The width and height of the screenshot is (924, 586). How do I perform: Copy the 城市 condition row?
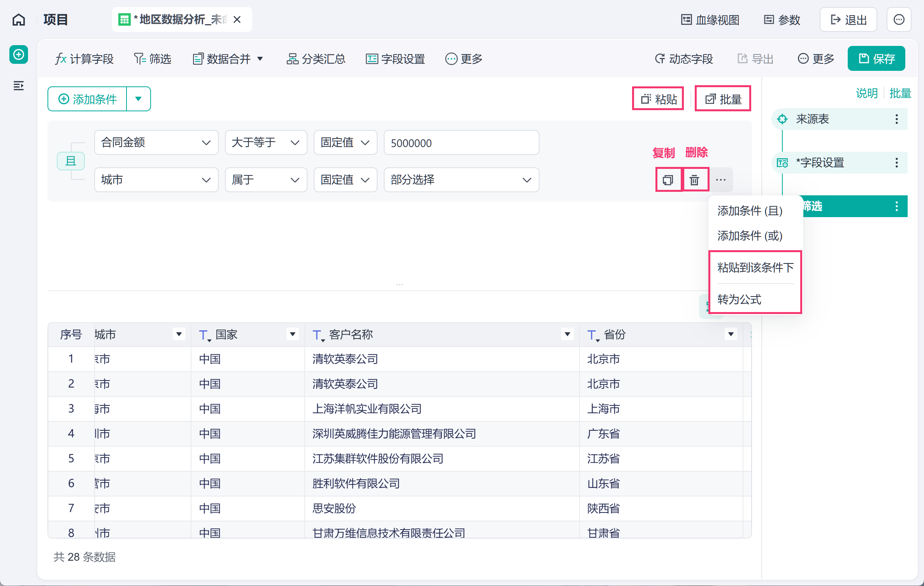pyautogui.click(x=668, y=180)
